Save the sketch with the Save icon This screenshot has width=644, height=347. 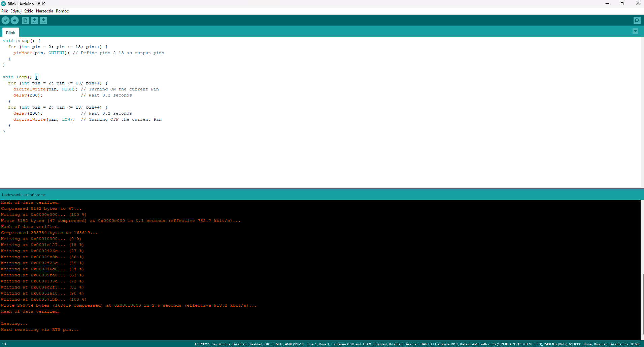[x=43, y=21]
